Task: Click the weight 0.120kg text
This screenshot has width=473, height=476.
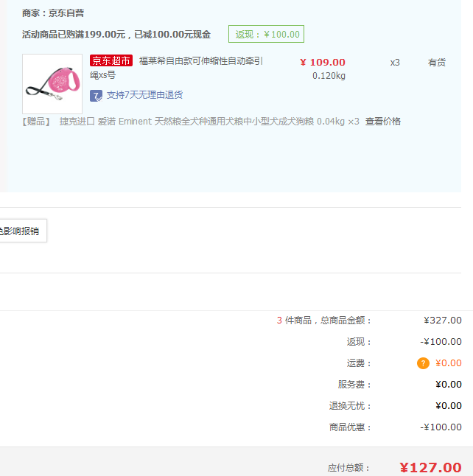Action: coord(329,76)
